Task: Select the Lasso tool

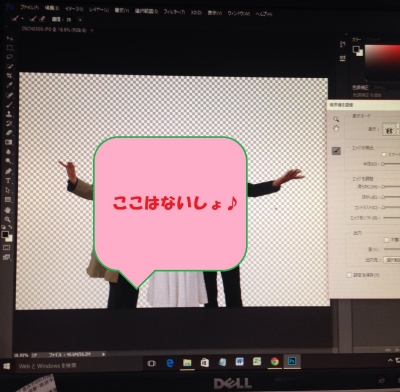Action: [9, 57]
